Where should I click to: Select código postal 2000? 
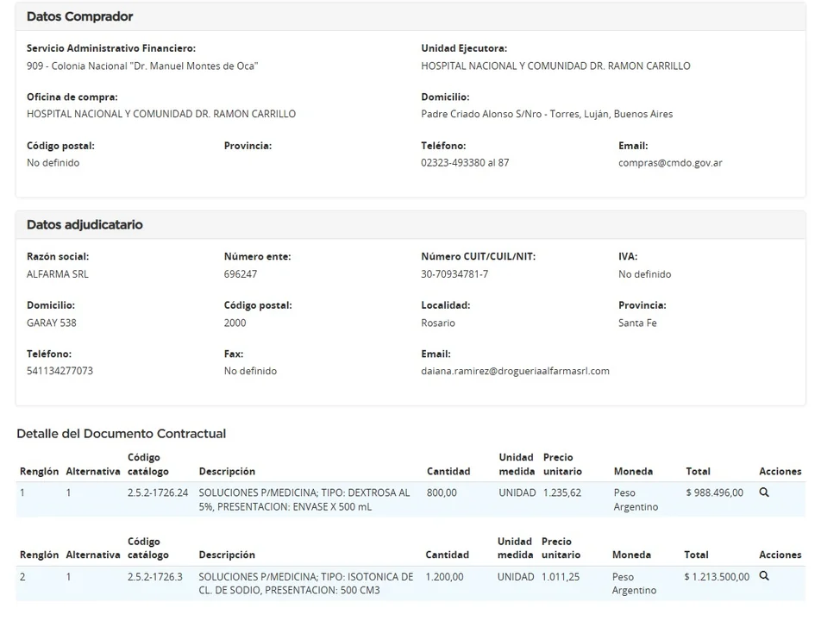click(235, 323)
